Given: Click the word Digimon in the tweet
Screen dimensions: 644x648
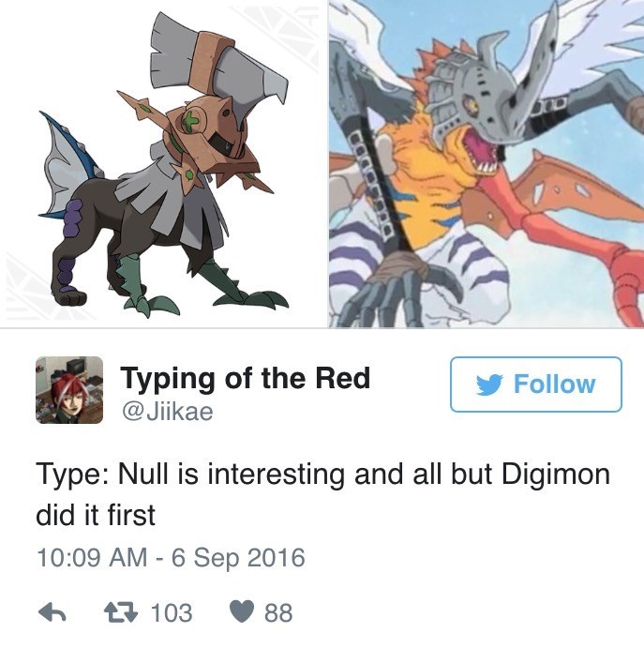Looking at the screenshot, I should [x=556, y=475].
